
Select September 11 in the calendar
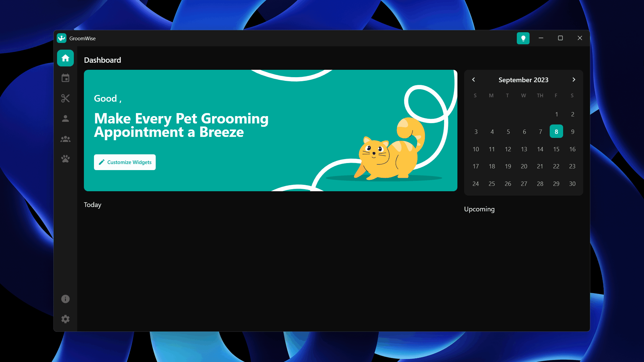point(492,149)
